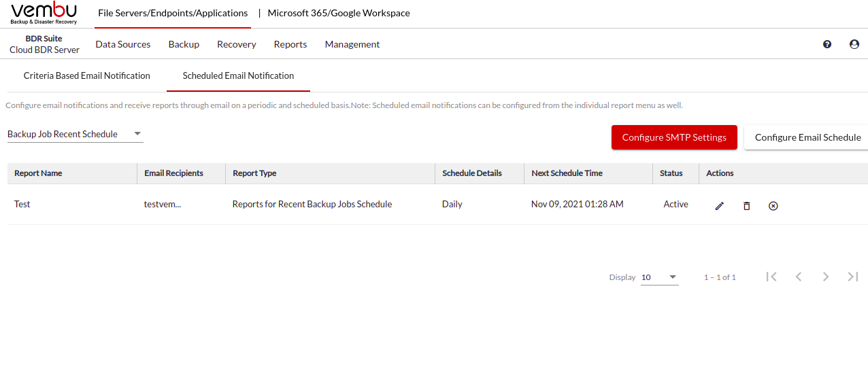
Task: Open the help question mark icon
Action: [827, 44]
